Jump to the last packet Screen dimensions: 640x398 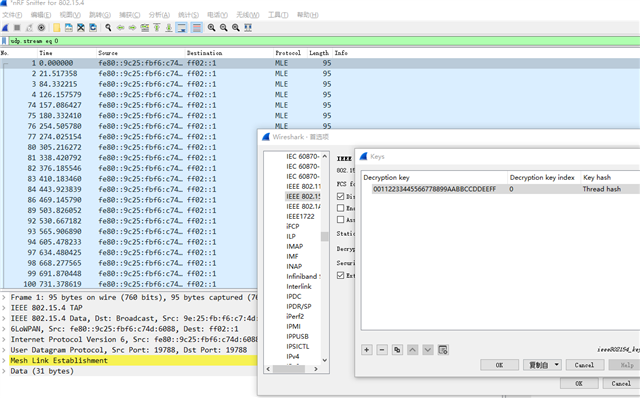click(x=169, y=28)
